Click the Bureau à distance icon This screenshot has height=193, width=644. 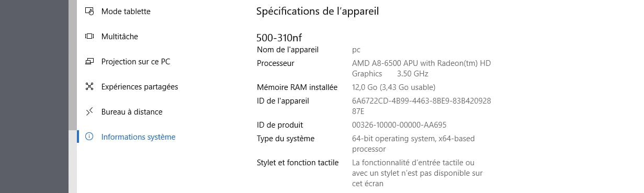89,111
